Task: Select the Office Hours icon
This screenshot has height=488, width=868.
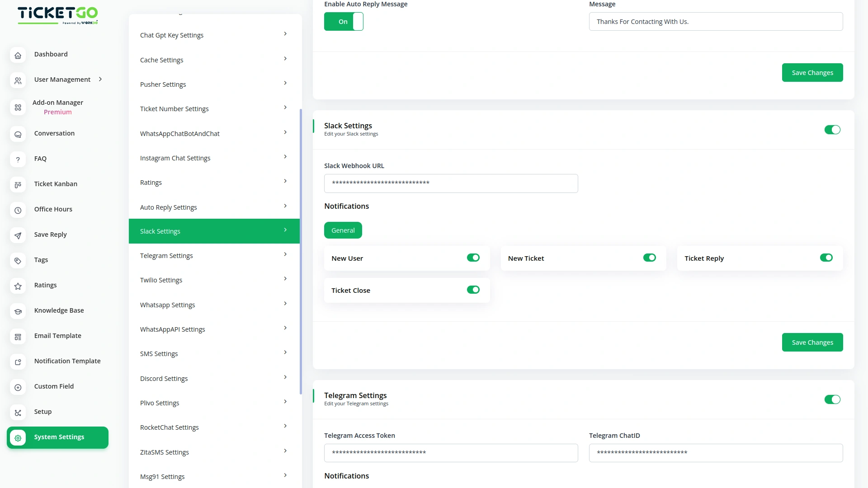Action: (x=18, y=210)
